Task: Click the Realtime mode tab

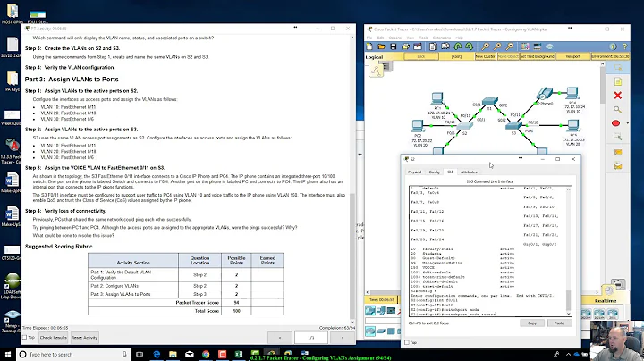Action: [x=606, y=301]
